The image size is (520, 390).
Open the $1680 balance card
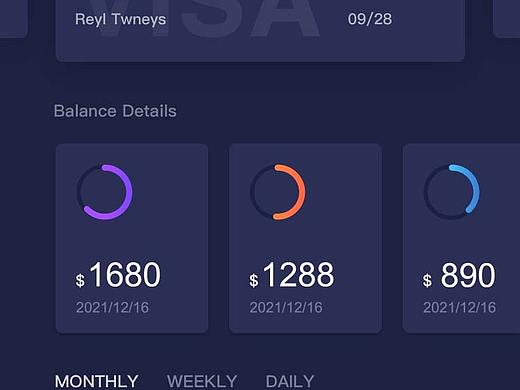132,238
